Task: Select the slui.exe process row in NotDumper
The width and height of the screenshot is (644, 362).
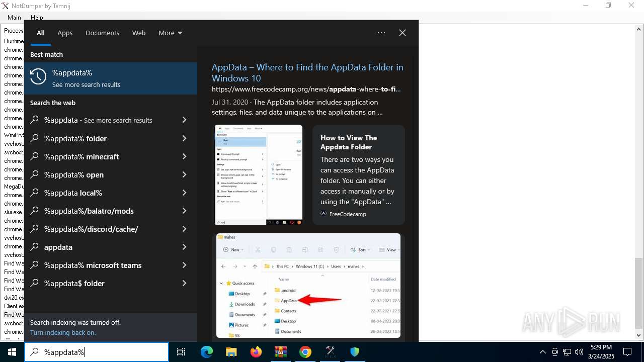Action: (x=14, y=212)
